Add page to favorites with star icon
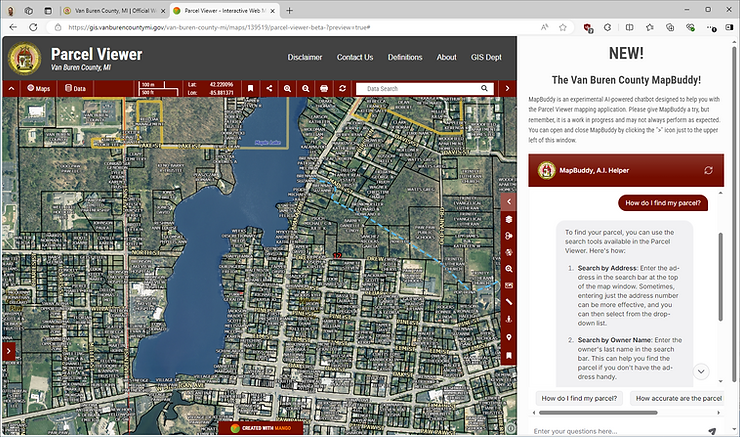This screenshot has height=437, width=740. [x=563, y=27]
